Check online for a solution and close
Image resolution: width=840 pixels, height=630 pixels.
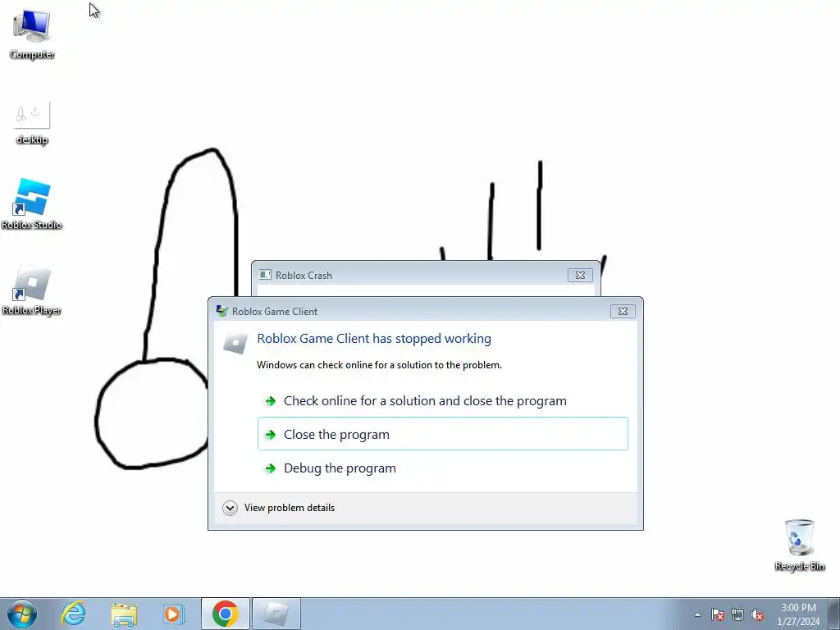(442, 400)
